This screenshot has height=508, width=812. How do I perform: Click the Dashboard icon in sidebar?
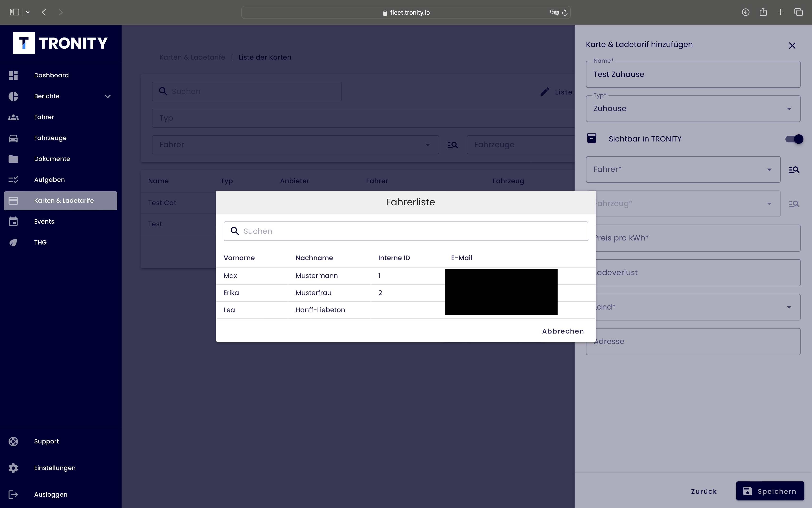coord(13,75)
